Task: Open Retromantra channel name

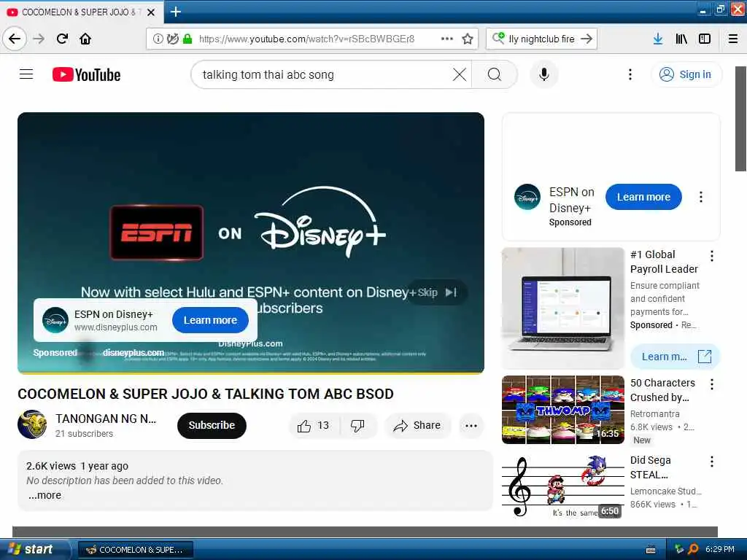Action: point(654,414)
